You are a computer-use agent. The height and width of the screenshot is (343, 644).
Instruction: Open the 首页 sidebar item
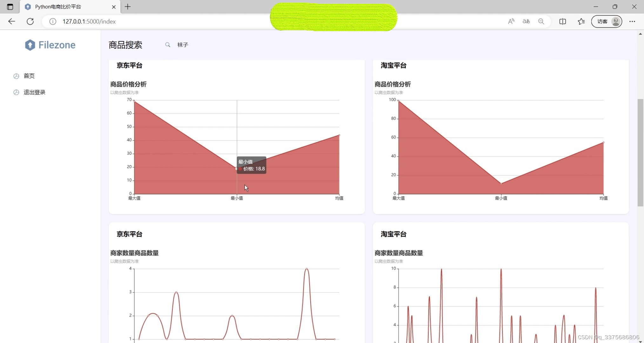tap(29, 76)
